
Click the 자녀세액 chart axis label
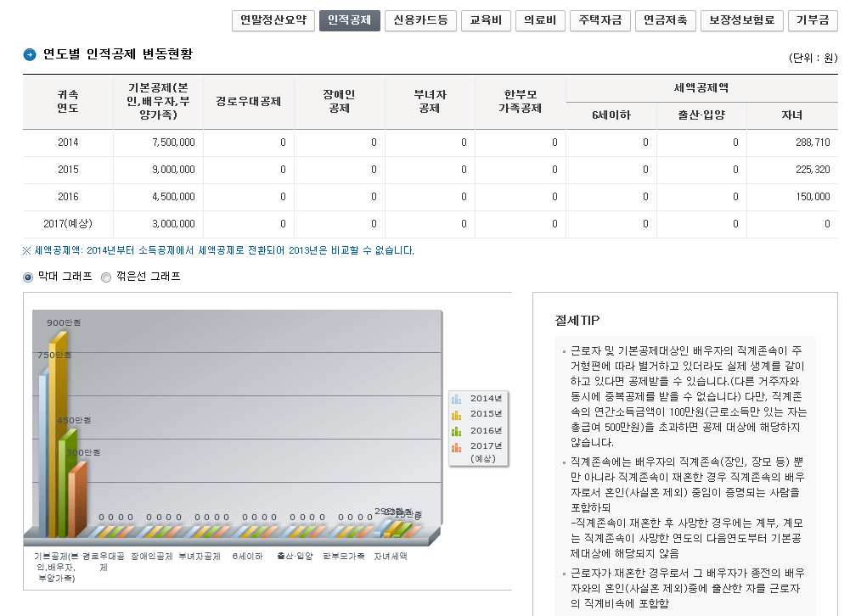point(391,557)
